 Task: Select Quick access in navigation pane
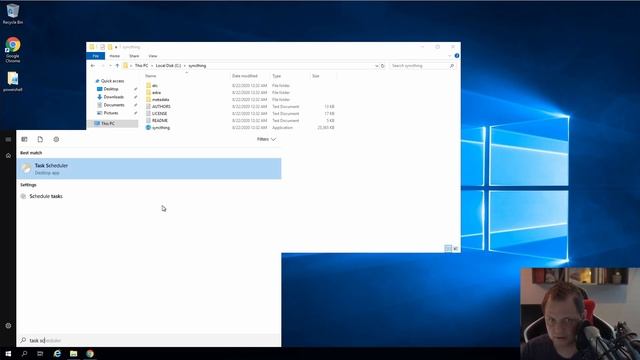[112, 81]
